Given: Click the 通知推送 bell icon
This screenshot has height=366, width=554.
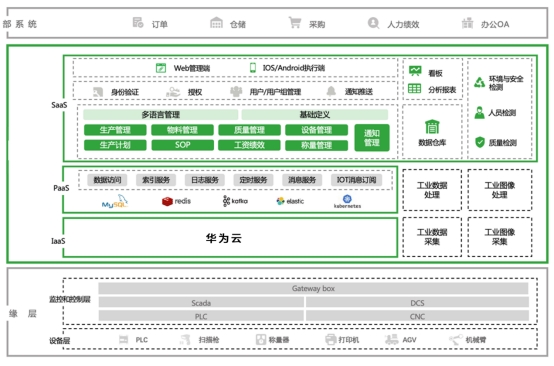Looking at the screenshot, I should click(x=331, y=91).
